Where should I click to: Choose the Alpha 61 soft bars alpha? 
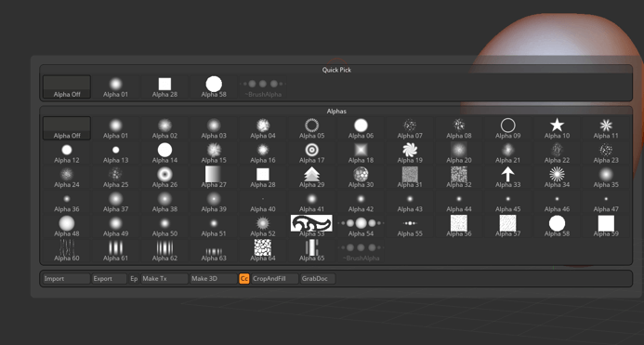tap(116, 251)
